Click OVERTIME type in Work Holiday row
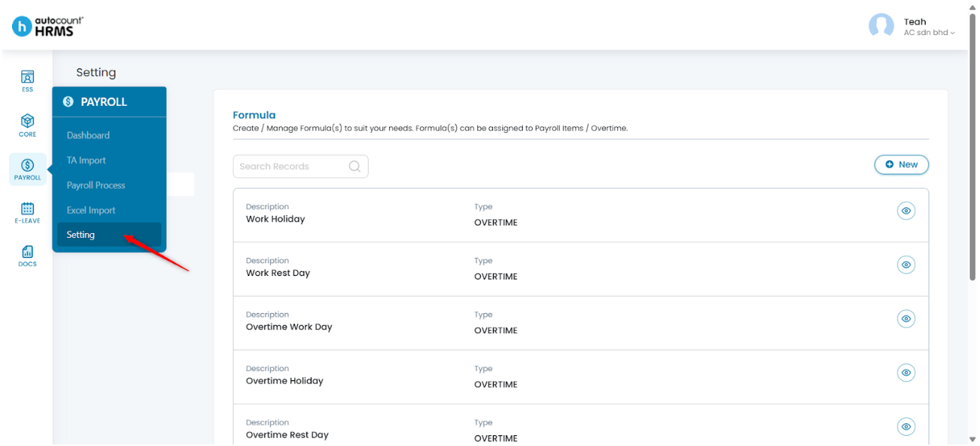Viewport: 980px width, 446px height. (x=496, y=222)
